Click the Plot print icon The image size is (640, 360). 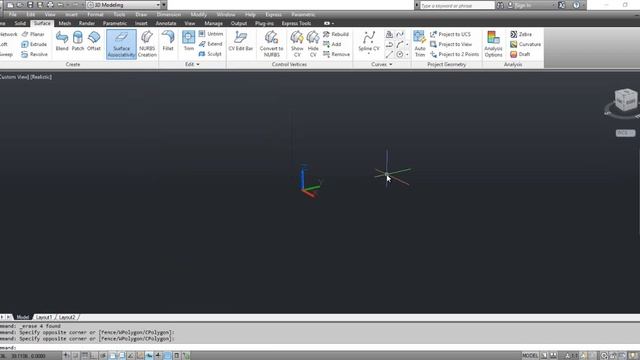[x=50, y=5]
